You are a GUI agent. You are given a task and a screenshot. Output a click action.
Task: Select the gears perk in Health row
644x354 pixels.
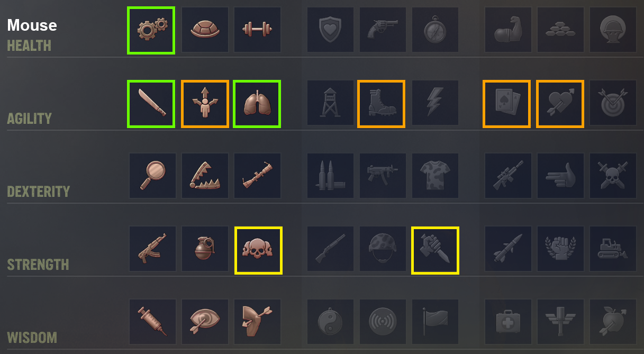pos(151,30)
